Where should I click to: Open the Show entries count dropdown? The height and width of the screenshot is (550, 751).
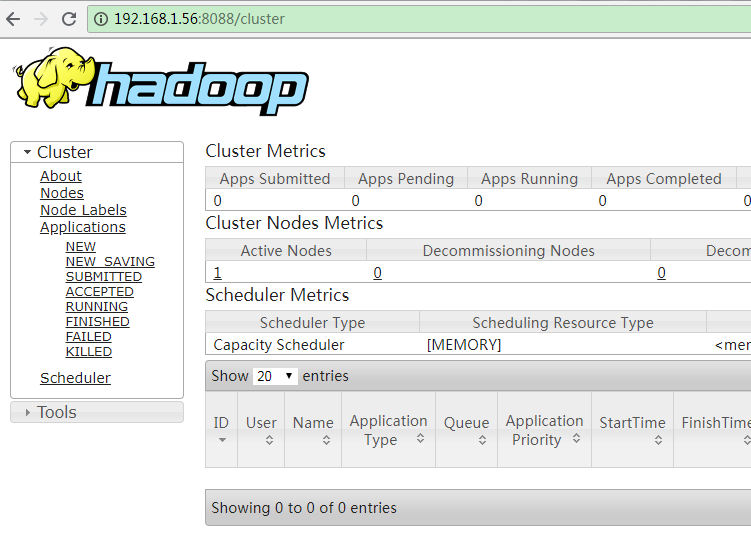tap(275, 376)
